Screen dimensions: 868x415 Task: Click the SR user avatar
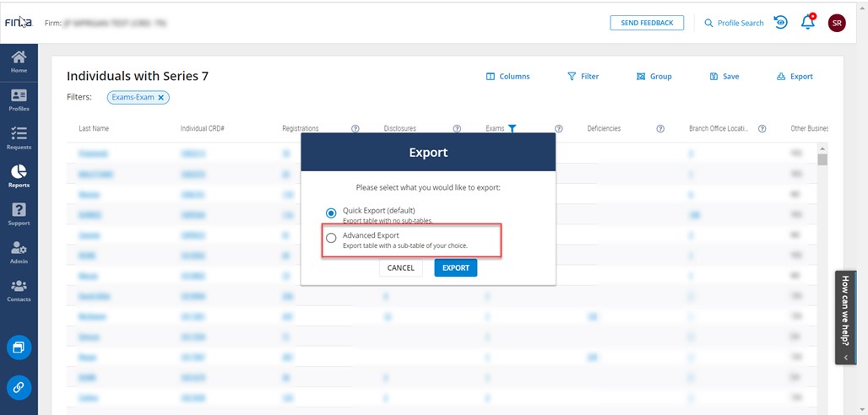coord(837,23)
